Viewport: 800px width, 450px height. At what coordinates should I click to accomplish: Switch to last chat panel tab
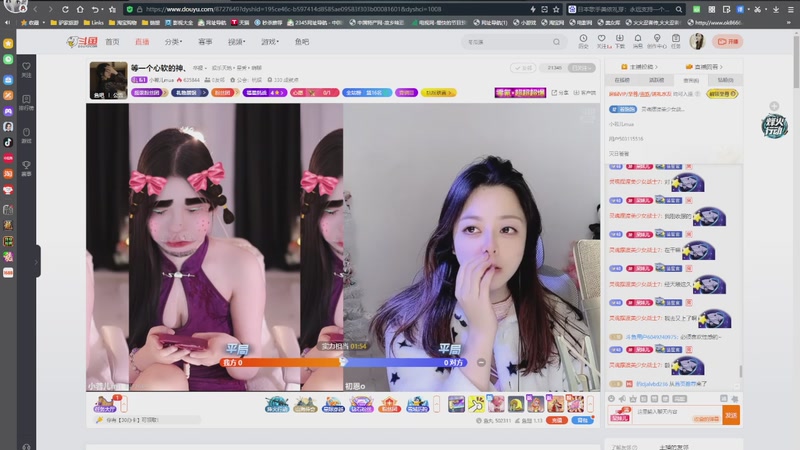[725, 80]
